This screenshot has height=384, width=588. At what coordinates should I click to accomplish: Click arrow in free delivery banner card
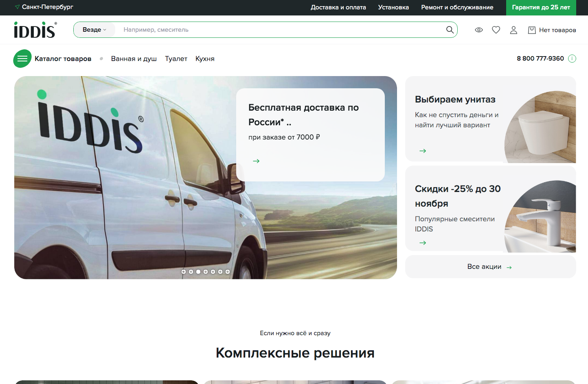click(x=256, y=161)
